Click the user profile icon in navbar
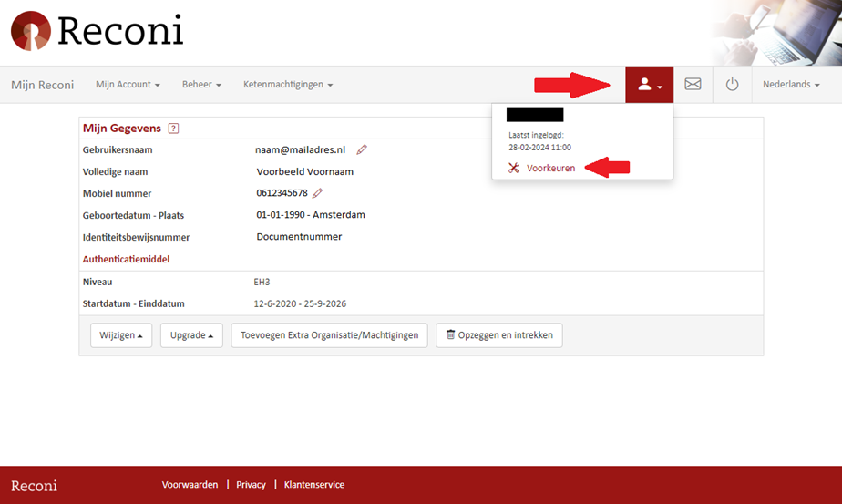The height and width of the screenshot is (504, 842). (649, 85)
